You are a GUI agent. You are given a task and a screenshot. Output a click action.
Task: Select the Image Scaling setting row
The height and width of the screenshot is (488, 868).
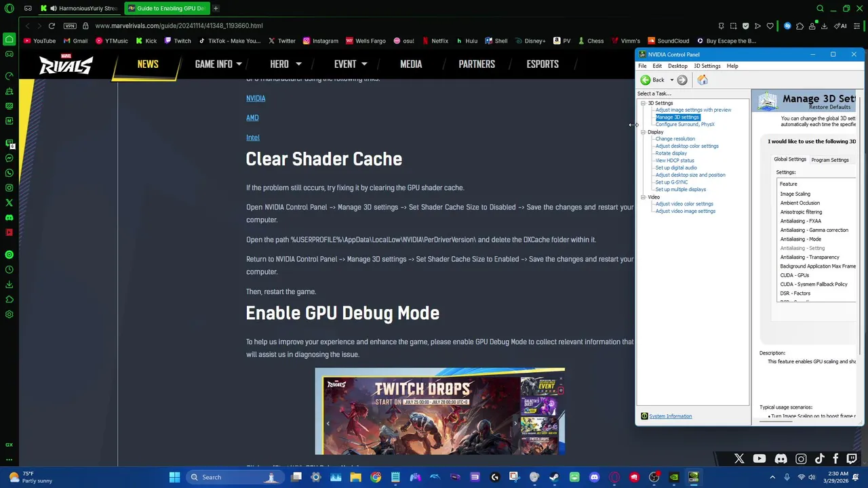pyautogui.click(x=817, y=194)
